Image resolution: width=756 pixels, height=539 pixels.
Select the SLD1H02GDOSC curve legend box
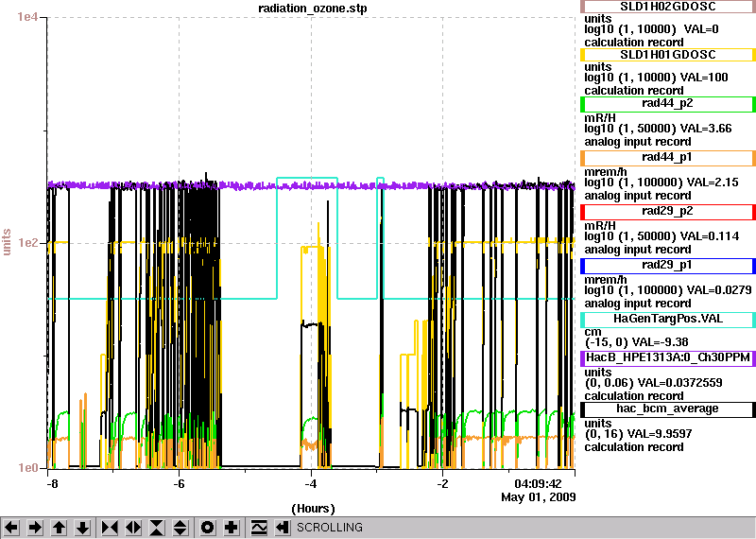(668, 7)
